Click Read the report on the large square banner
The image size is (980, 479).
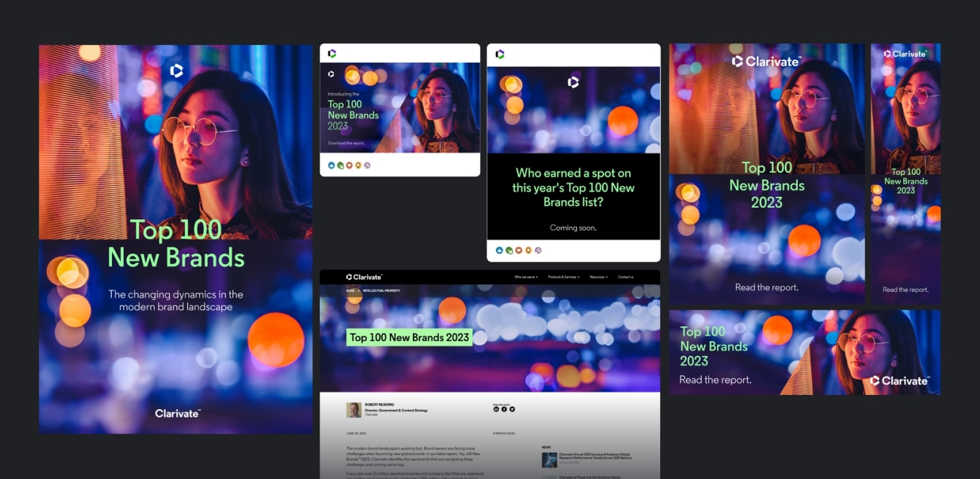click(x=766, y=287)
